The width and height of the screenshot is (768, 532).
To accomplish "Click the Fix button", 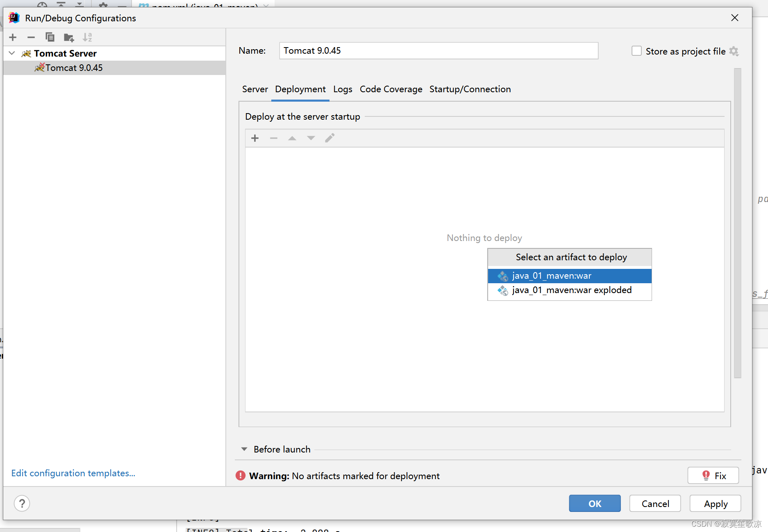I will pyautogui.click(x=713, y=475).
